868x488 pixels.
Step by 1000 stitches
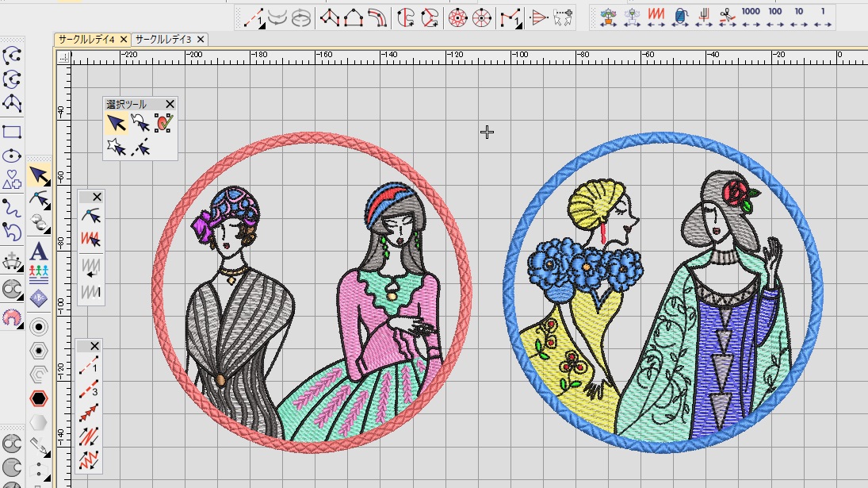click(x=751, y=17)
